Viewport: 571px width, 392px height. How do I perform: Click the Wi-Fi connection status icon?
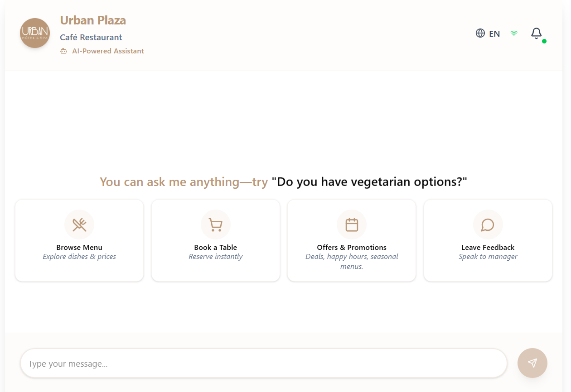click(513, 33)
